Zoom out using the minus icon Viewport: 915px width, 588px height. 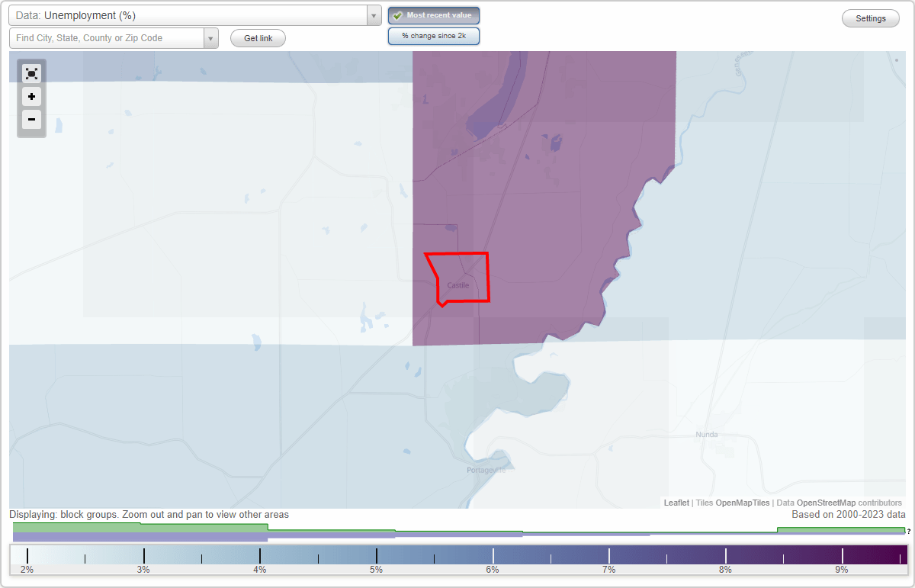click(x=31, y=120)
